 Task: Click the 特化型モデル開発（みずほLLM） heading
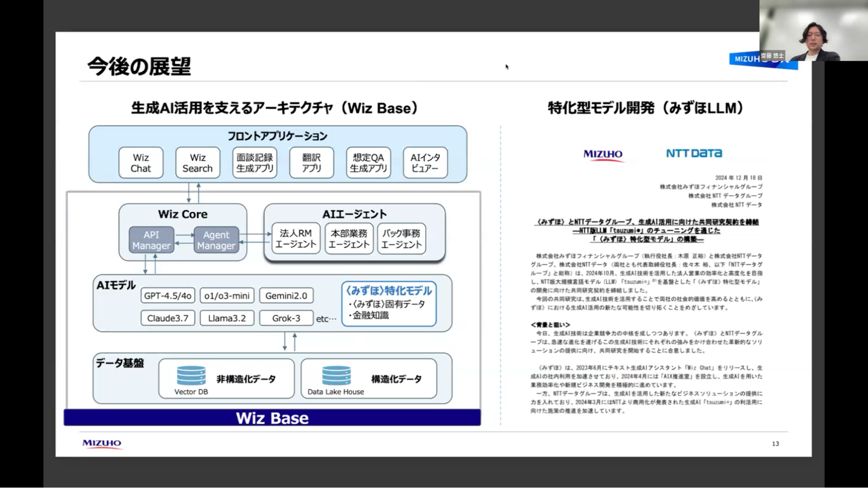646,108
